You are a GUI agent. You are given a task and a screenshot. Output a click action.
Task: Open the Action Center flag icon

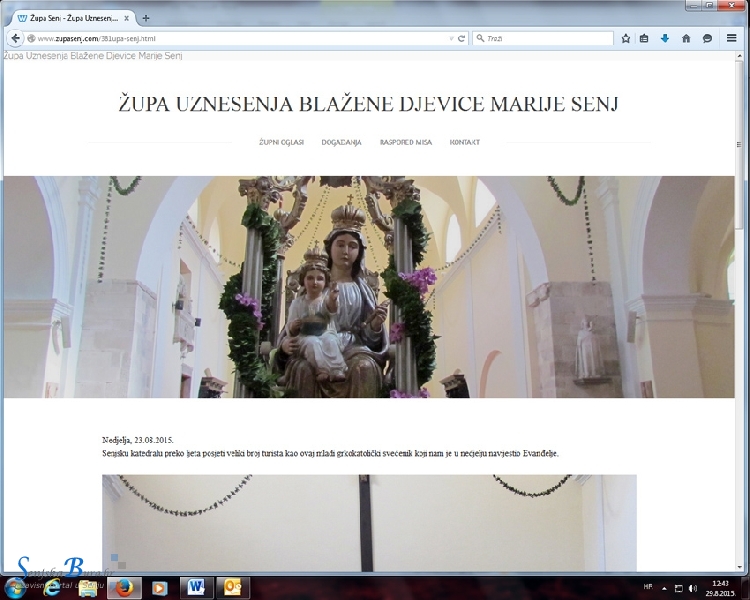point(678,588)
